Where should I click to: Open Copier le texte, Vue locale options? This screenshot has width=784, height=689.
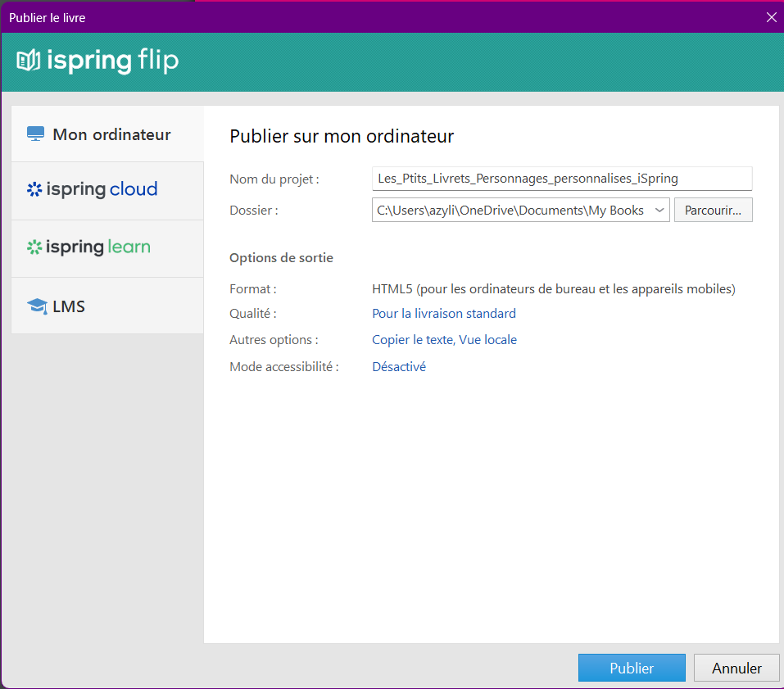444,340
